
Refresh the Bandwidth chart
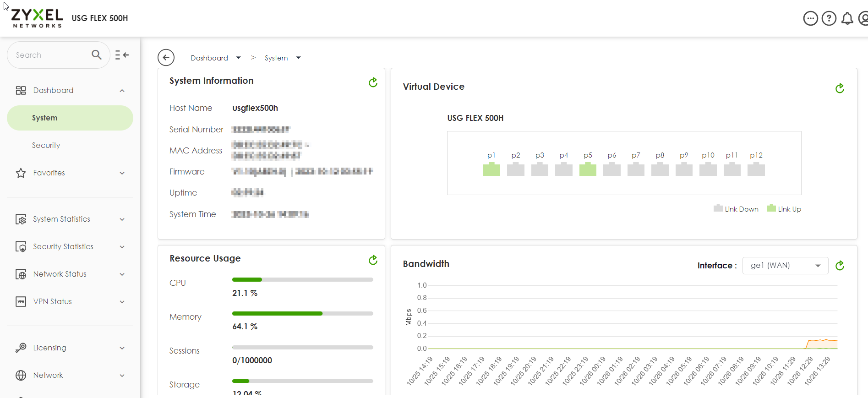839,266
